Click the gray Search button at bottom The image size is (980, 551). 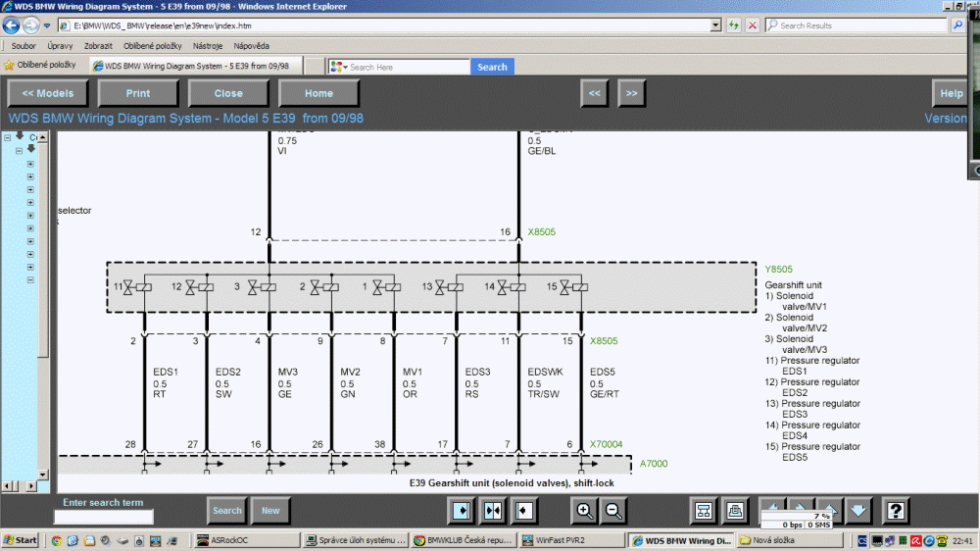(227, 511)
